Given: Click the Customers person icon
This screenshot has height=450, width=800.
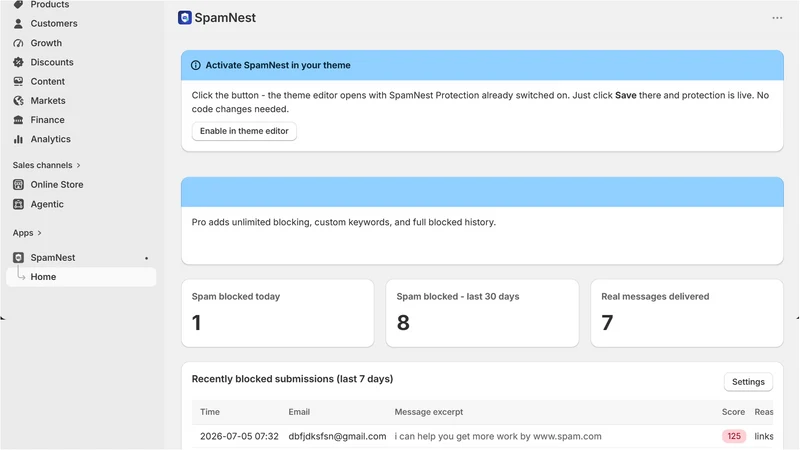Looking at the screenshot, I should point(18,23).
